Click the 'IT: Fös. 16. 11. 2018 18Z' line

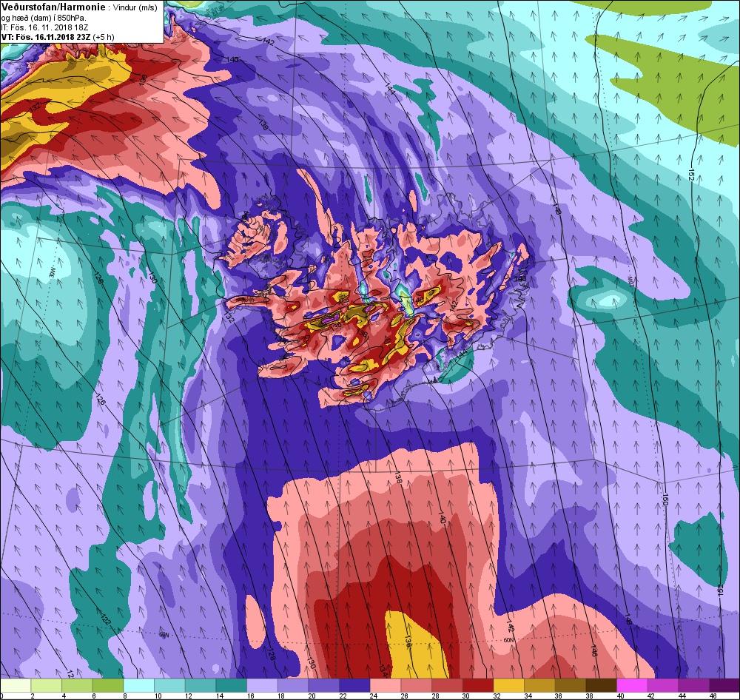click(45, 27)
